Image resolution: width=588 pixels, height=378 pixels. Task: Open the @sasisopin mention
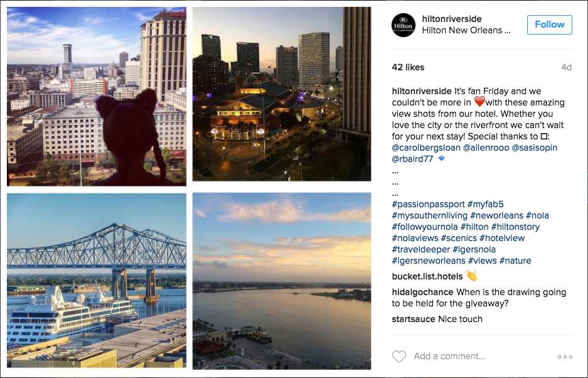(535, 148)
